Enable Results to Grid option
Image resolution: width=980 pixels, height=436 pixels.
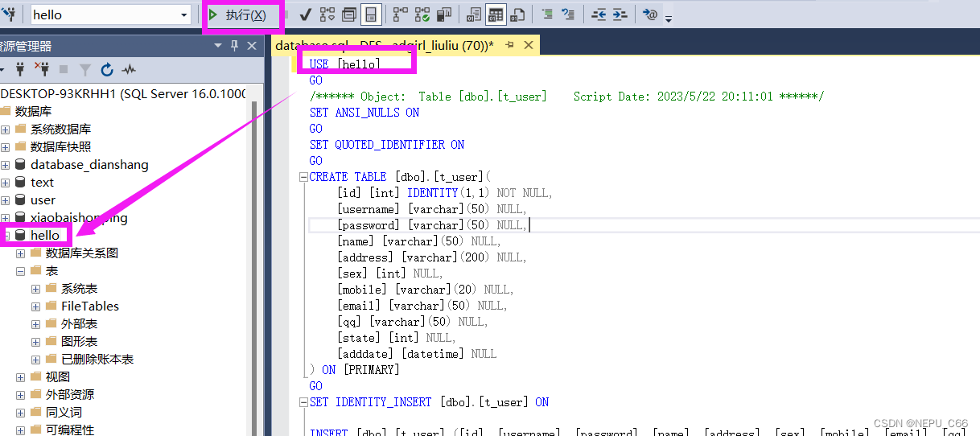tap(496, 14)
